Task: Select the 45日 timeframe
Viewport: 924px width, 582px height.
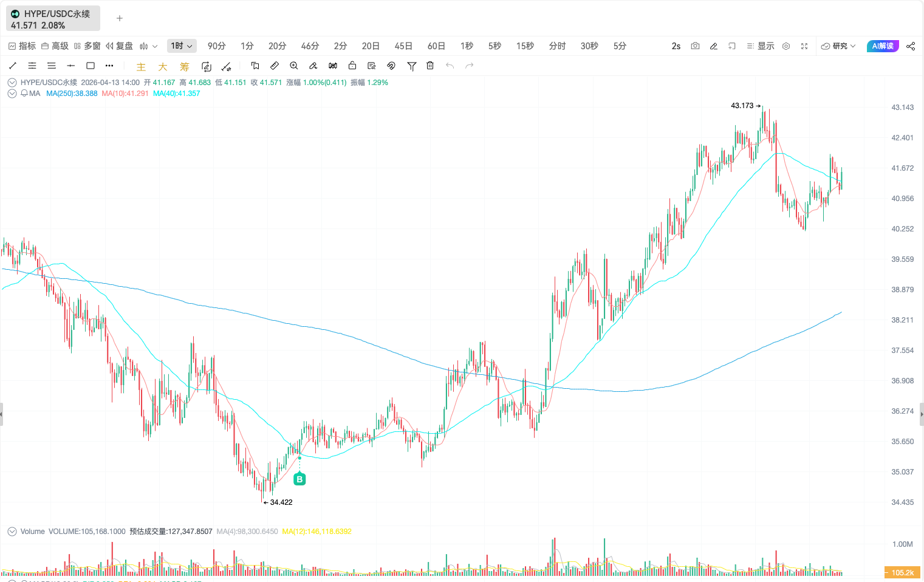Action: tap(403, 46)
